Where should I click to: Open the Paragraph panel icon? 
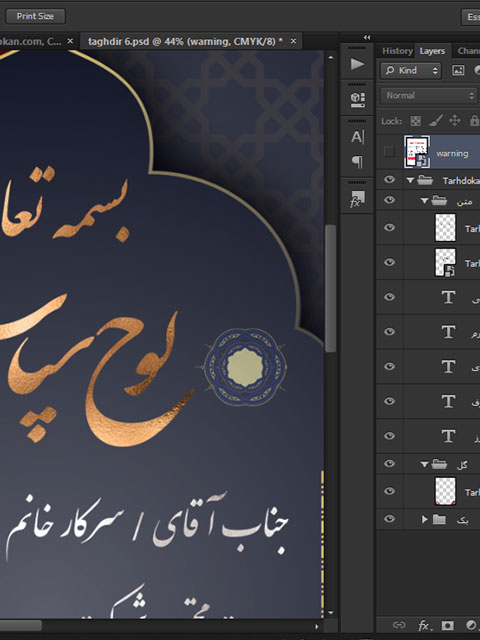(357, 162)
